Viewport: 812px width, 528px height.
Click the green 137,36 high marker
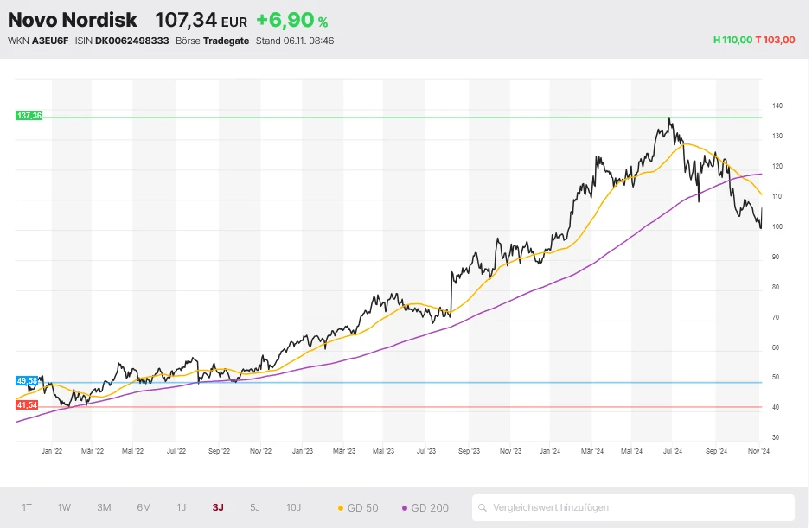29,116
